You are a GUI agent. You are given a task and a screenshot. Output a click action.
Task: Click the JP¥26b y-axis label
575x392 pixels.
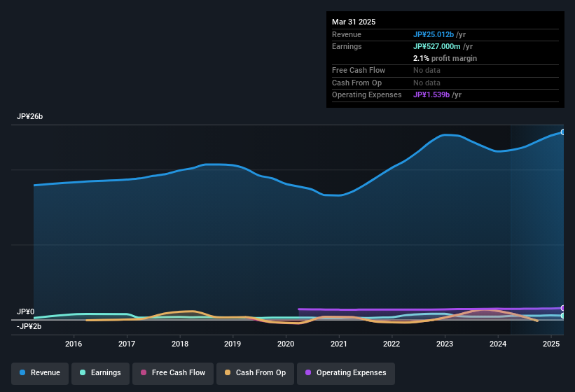[x=29, y=116]
